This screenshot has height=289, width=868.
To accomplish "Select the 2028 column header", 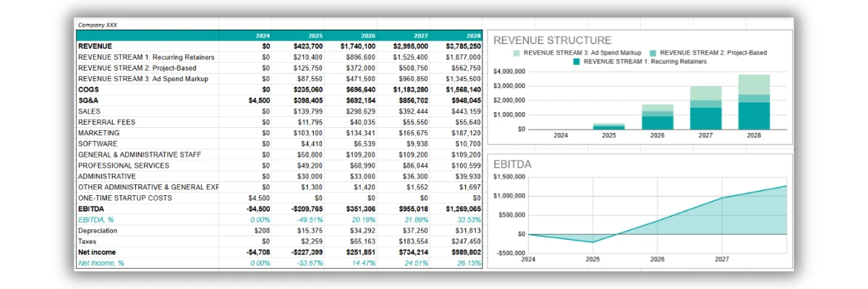I will 474,35.
